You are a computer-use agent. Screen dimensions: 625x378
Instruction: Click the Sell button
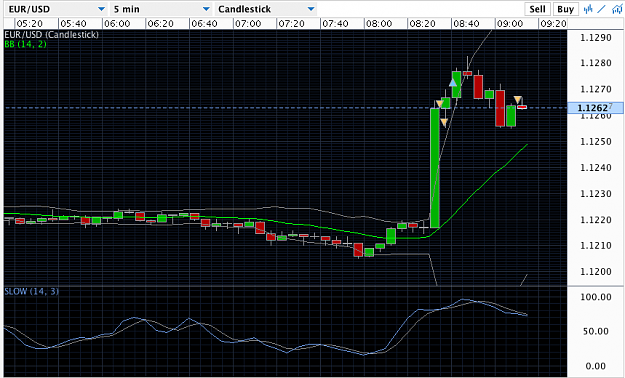[x=537, y=9]
